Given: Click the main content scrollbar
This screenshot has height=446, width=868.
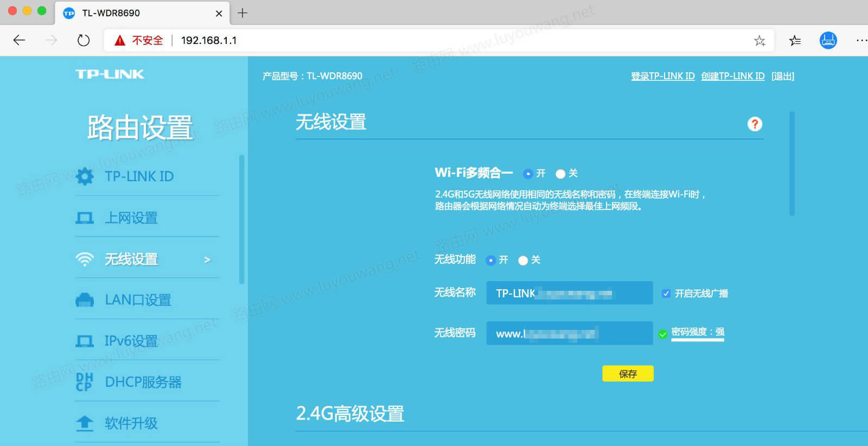Looking at the screenshot, I should [792, 164].
